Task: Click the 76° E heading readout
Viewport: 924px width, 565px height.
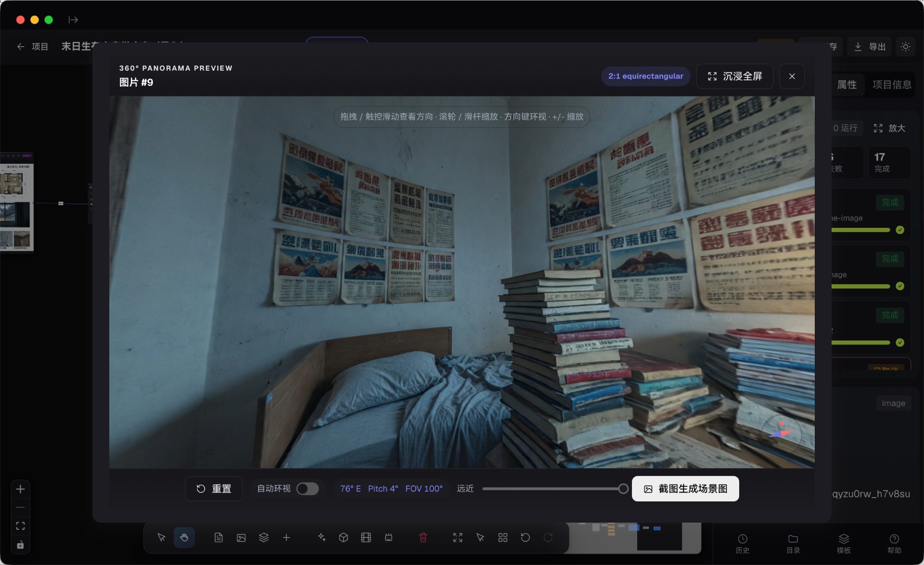Action: 350,489
